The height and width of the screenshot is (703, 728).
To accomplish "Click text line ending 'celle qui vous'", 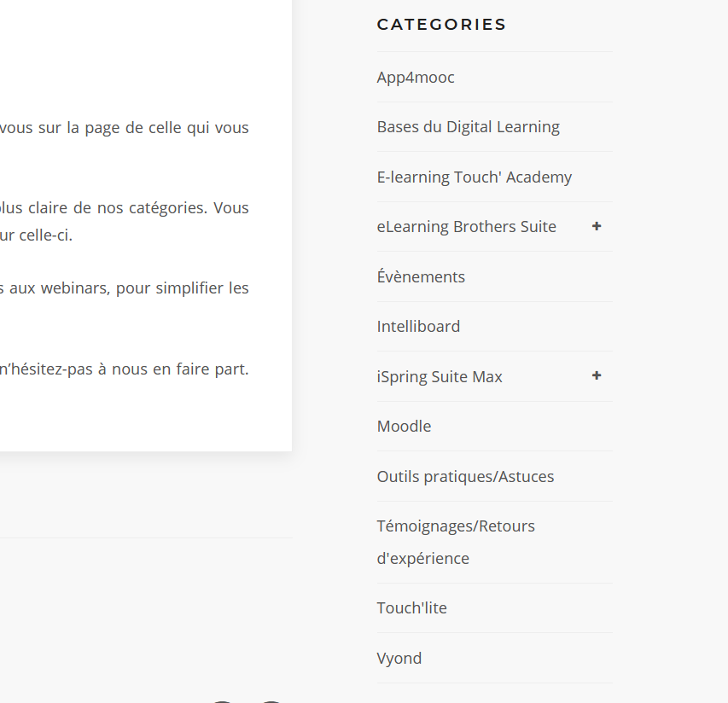I will tap(125, 128).
